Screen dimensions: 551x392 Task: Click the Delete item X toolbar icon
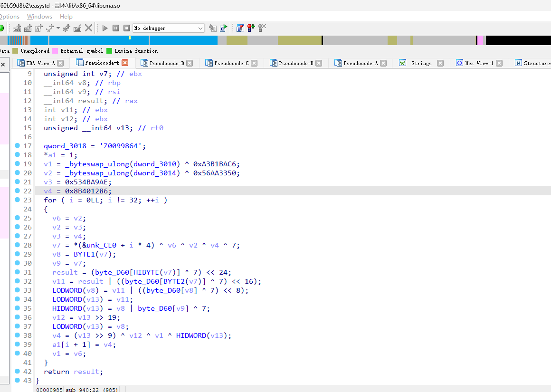[x=88, y=28]
